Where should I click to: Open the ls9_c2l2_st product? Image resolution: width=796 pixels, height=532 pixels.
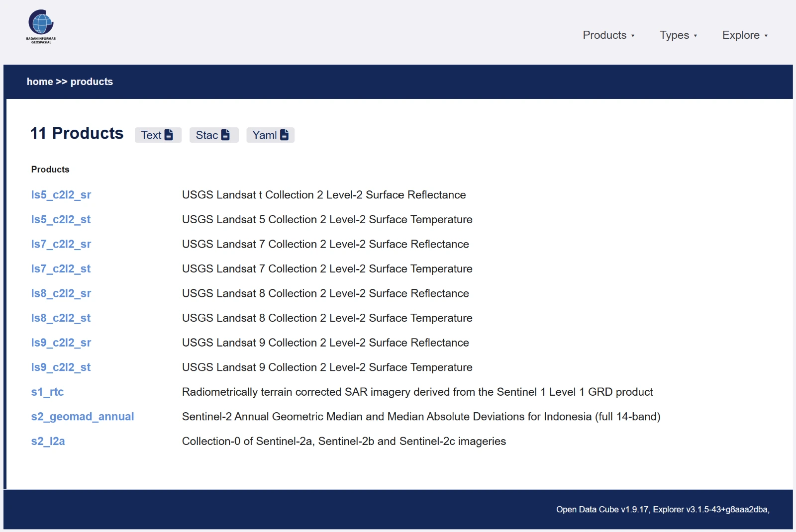(x=61, y=367)
